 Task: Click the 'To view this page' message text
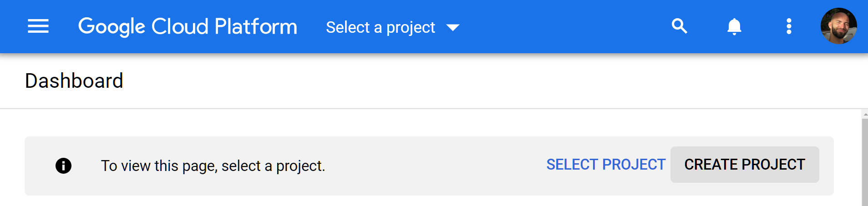point(213,166)
